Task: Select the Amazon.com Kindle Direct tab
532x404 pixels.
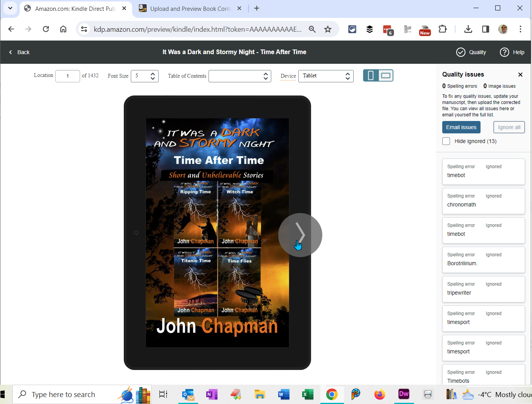Action: tap(74, 8)
